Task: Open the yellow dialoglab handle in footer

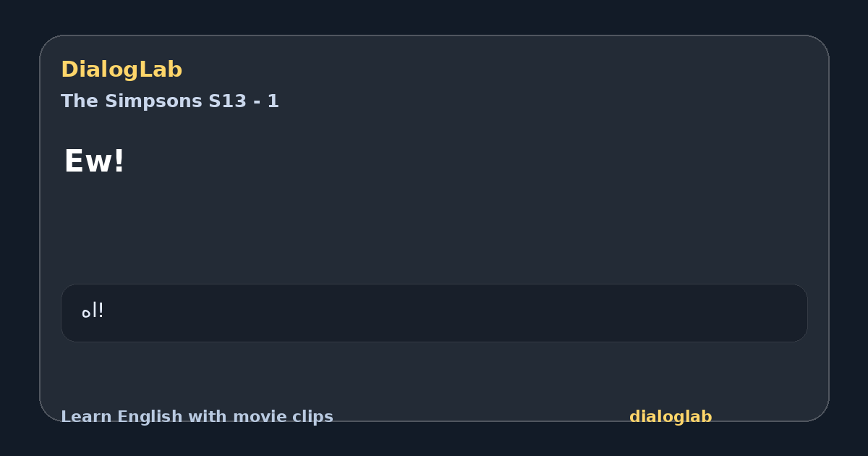Action: pyautogui.click(x=671, y=417)
